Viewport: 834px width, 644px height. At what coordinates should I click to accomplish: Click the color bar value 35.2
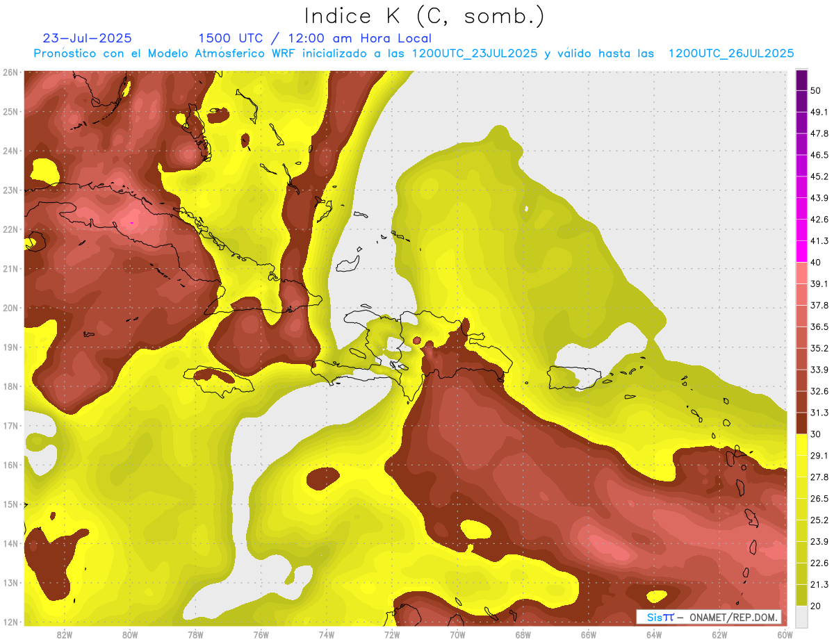click(819, 348)
